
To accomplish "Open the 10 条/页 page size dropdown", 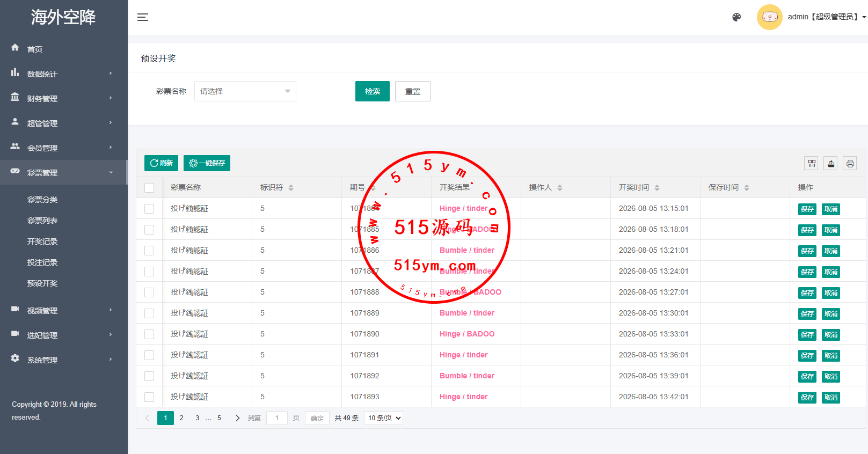I will (x=383, y=418).
